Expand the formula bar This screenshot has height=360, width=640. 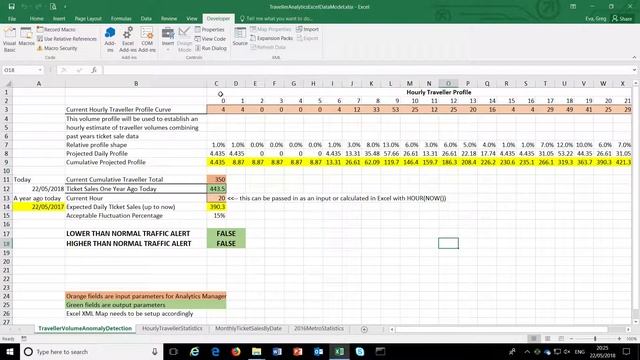(x=634, y=70)
